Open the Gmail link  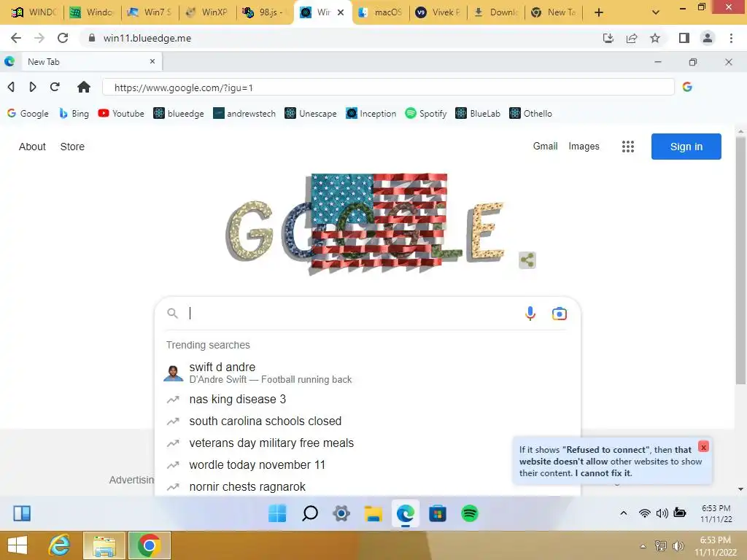coord(545,146)
